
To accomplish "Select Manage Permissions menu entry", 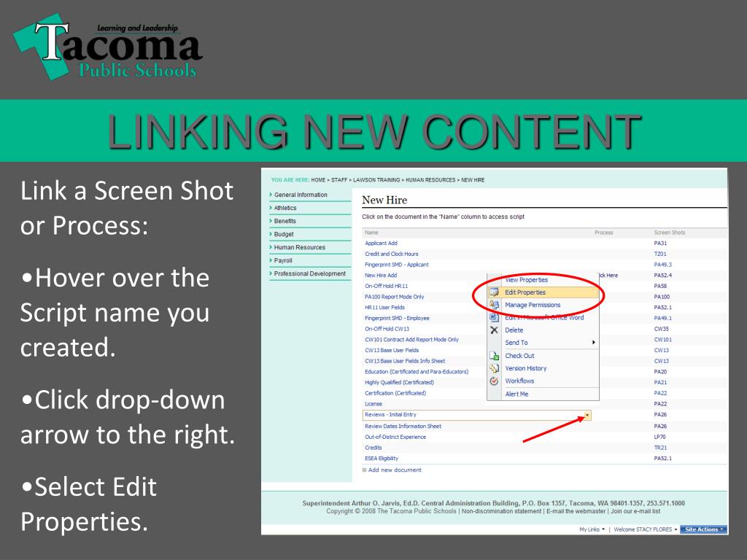I will point(533,305).
